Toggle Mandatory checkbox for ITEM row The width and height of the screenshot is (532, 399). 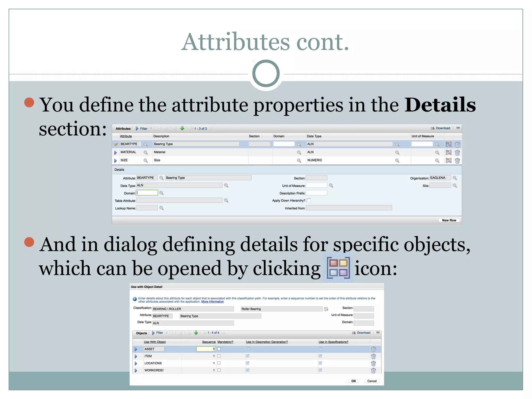[219, 356]
